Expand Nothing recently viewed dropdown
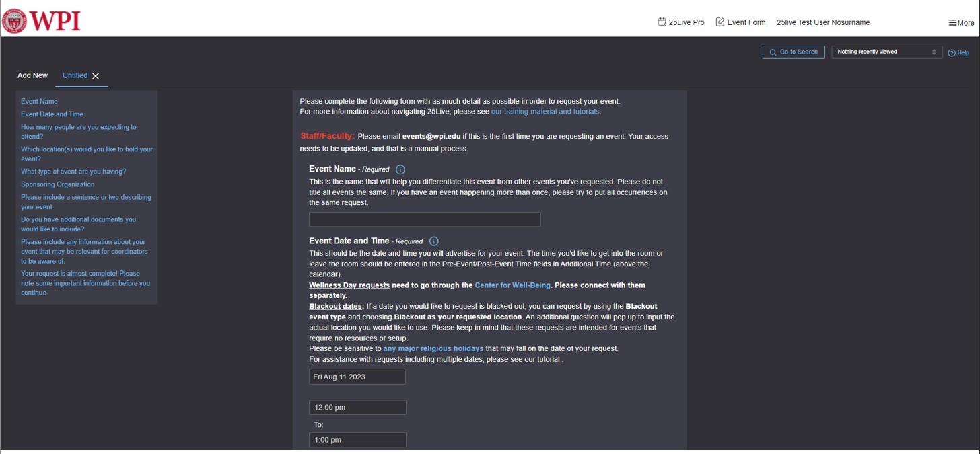980x454 pixels. click(886, 52)
